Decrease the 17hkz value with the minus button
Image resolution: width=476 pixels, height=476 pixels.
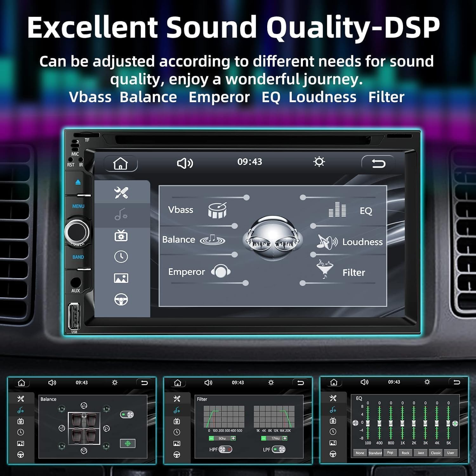[x=263, y=438]
